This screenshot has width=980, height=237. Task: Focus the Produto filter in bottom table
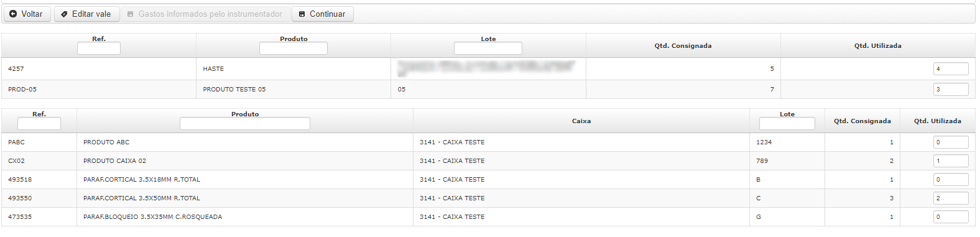(245, 124)
